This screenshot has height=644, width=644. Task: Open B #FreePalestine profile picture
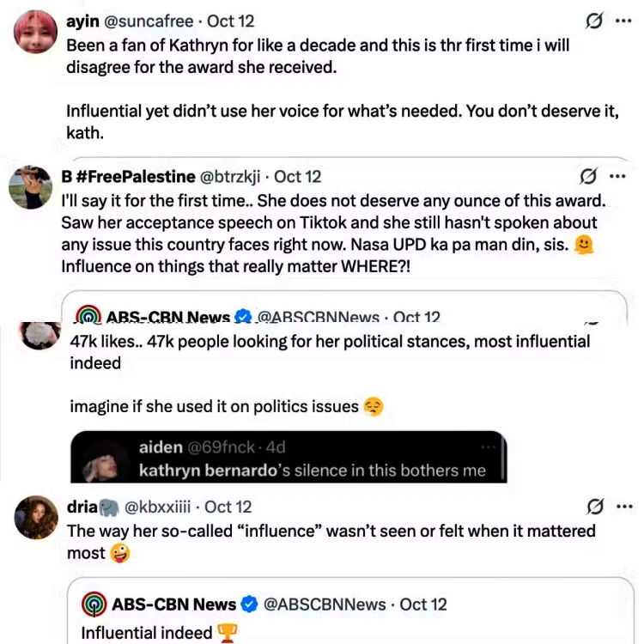(x=30, y=188)
